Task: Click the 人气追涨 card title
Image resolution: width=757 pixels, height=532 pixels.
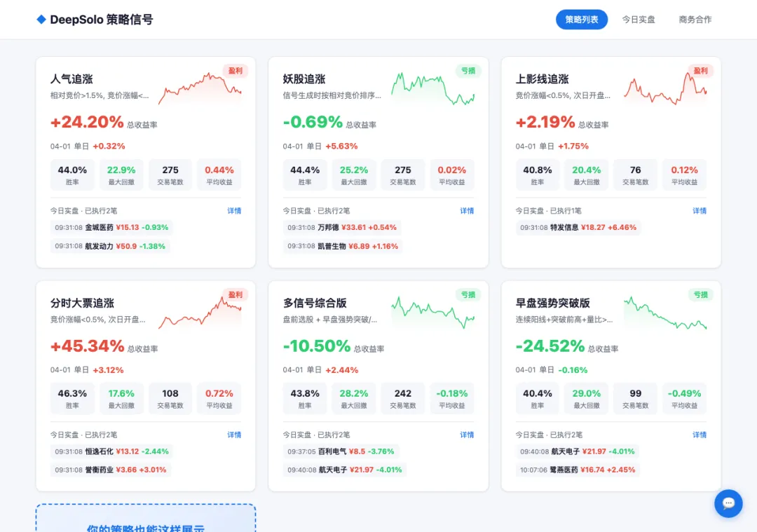Action: tap(71, 79)
